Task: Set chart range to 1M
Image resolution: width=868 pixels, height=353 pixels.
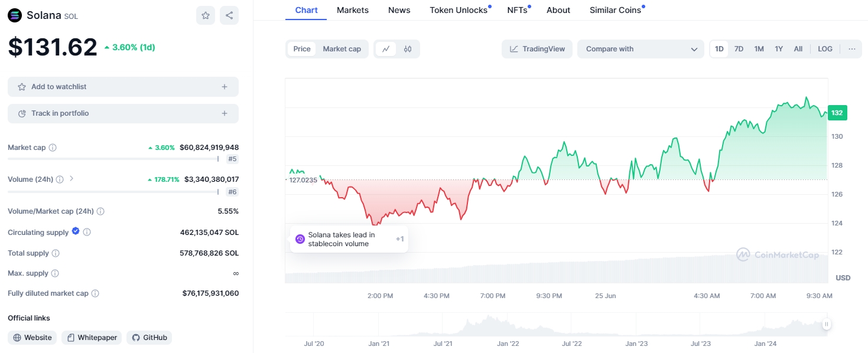Action: 759,49
